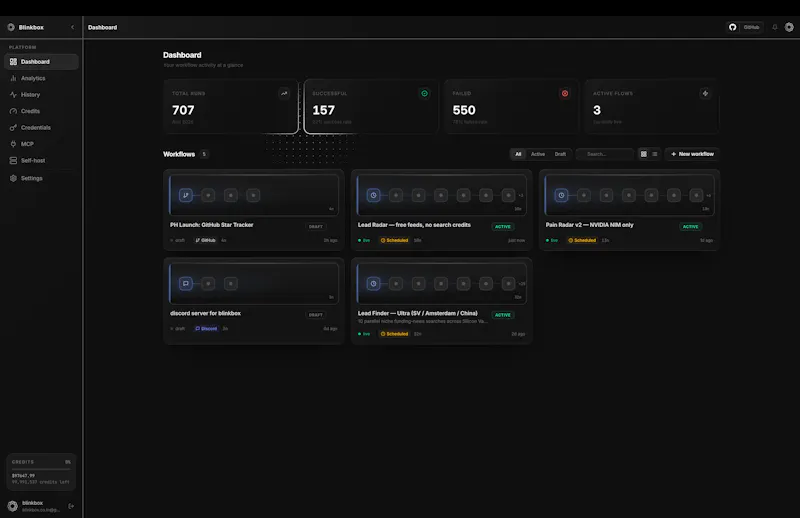Open the Analytics page

click(x=41, y=78)
